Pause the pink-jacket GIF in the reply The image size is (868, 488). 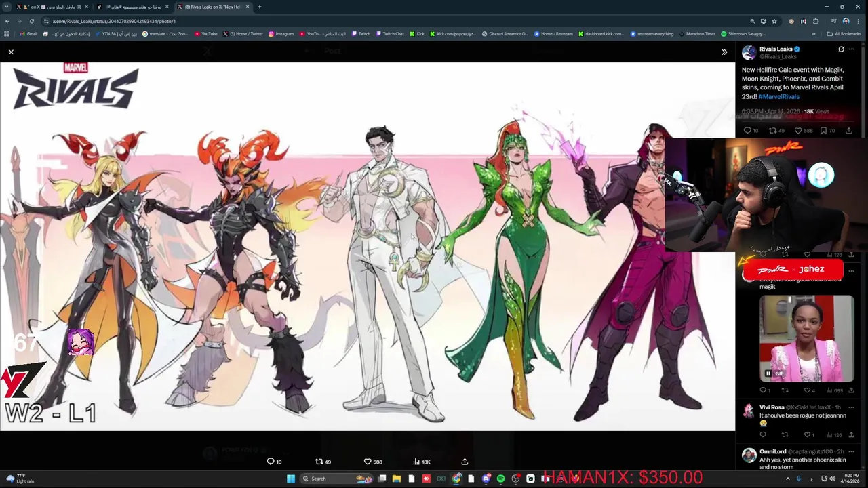point(768,373)
